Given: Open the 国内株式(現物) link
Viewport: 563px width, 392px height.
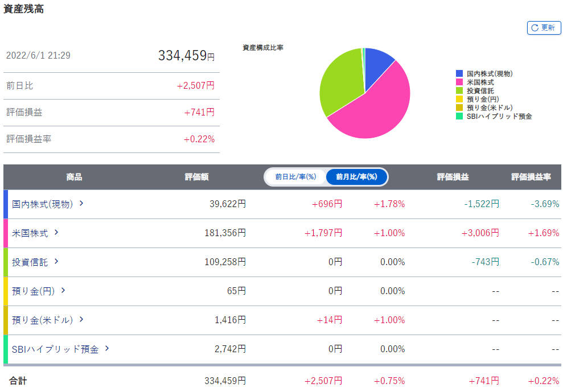Looking at the screenshot, I should pyautogui.click(x=42, y=204).
